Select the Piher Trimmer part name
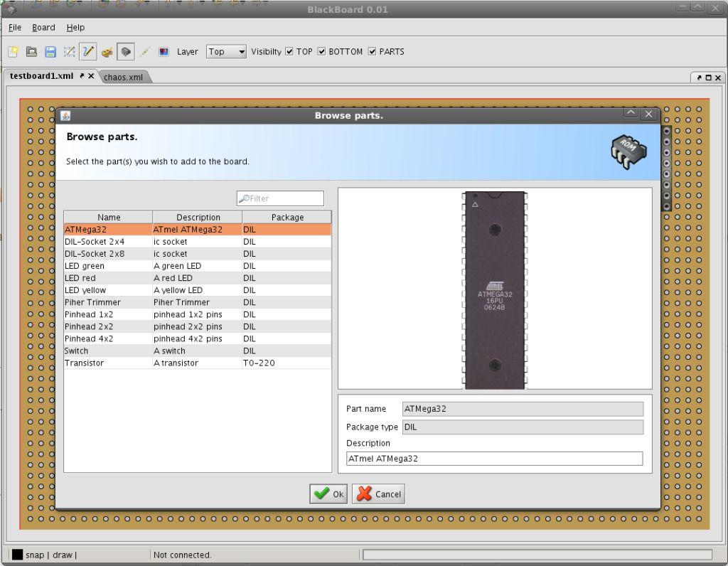Viewport: 728px width, 566px height. tap(93, 302)
